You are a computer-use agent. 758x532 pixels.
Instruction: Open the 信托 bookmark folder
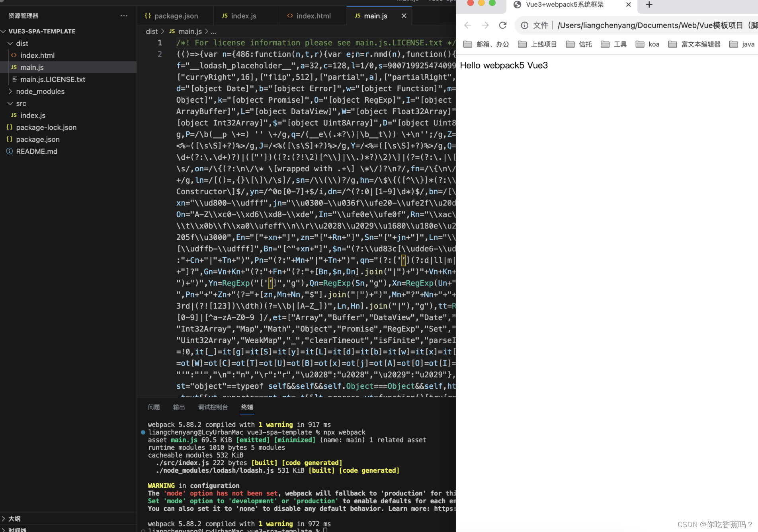[579, 44]
